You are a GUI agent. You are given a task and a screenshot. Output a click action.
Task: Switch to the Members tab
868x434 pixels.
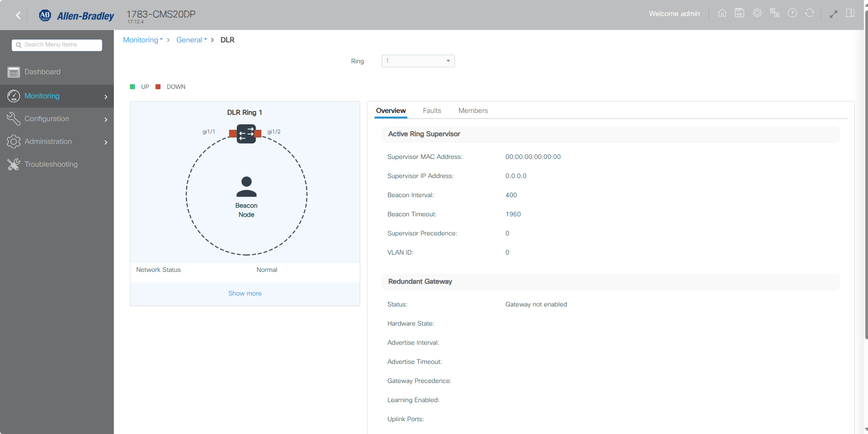473,111
